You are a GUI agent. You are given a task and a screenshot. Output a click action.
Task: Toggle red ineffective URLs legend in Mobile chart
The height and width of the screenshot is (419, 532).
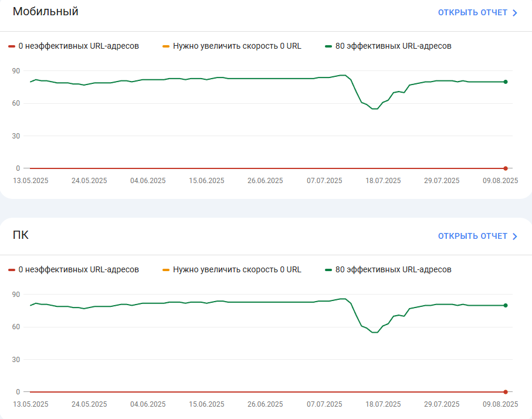tap(74, 46)
